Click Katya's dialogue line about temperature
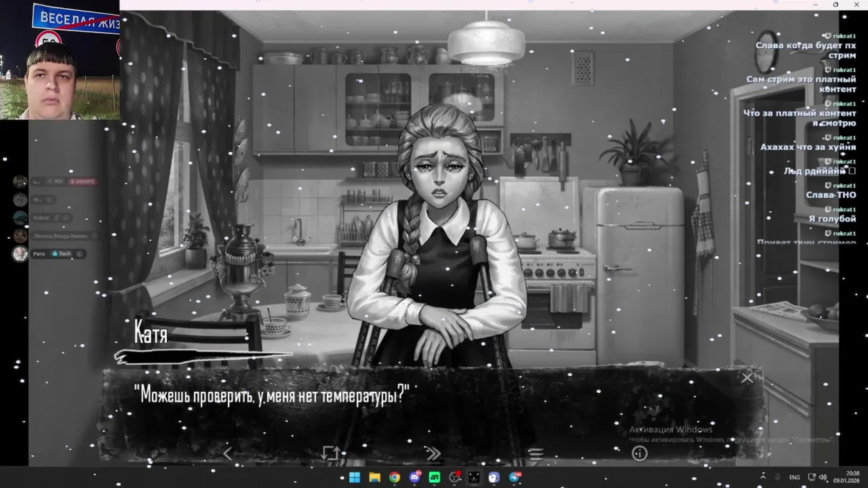Image resolution: width=868 pixels, height=488 pixels. (x=272, y=394)
